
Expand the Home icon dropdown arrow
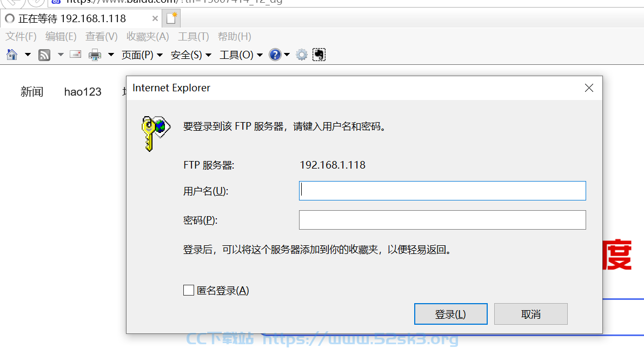pyautogui.click(x=28, y=54)
